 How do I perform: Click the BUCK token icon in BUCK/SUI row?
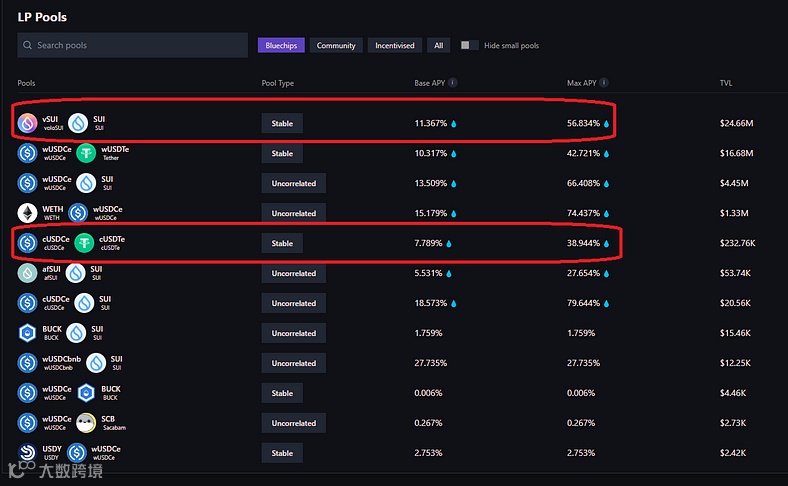pos(28,333)
